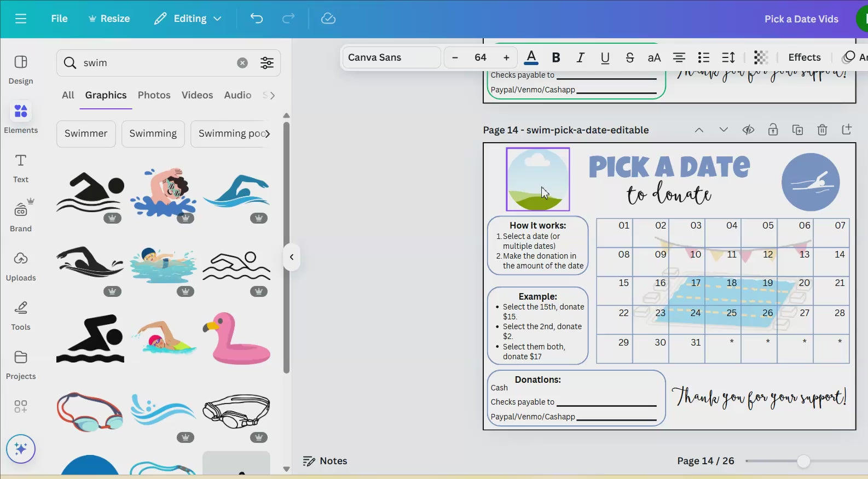Open the Editing mode dropdown
This screenshot has height=479, width=868.
tap(188, 19)
